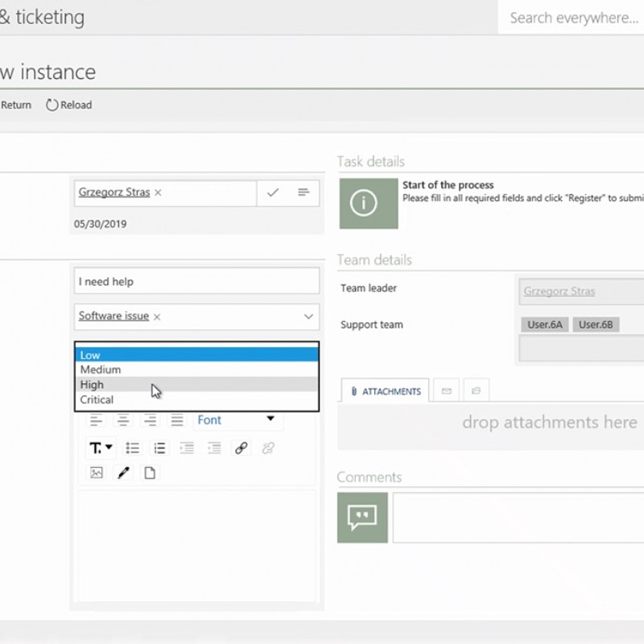Click the chain link insert icon
The image size is (644, 644).
(241, 448)
